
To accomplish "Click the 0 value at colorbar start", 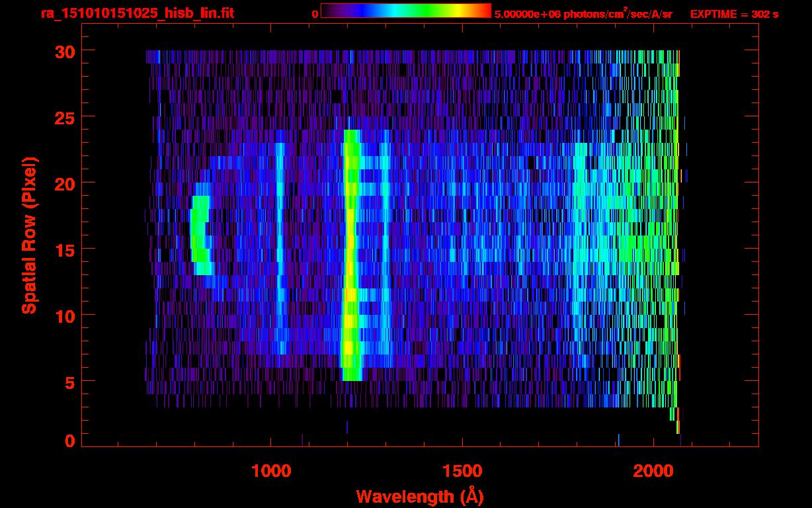I will (x=315, y=14).
